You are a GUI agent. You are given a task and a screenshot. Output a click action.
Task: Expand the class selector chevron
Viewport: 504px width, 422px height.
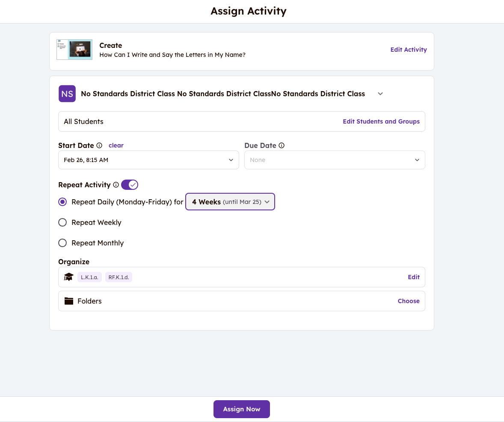click(x=380, y=94)
